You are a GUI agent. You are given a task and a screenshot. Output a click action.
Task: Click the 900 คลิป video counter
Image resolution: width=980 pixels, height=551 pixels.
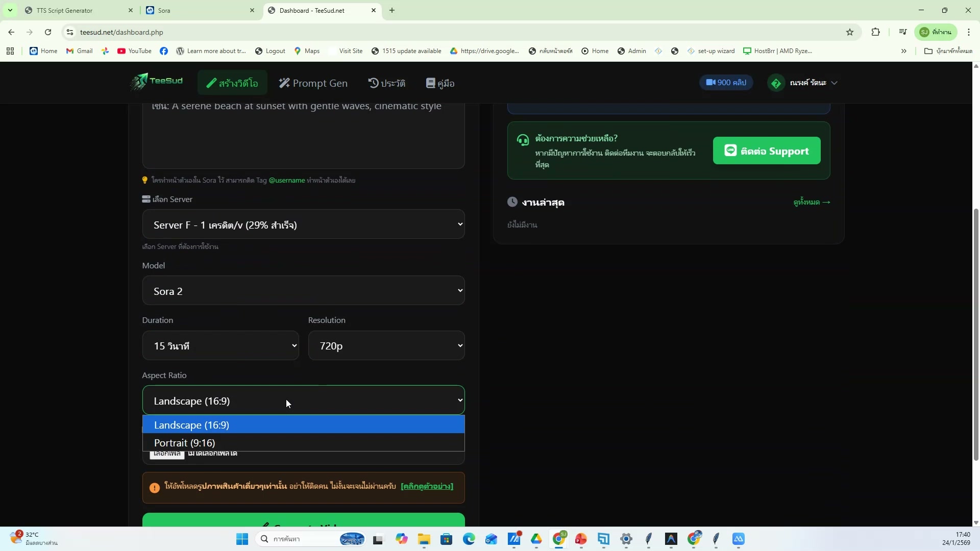(x=726, y=82)
